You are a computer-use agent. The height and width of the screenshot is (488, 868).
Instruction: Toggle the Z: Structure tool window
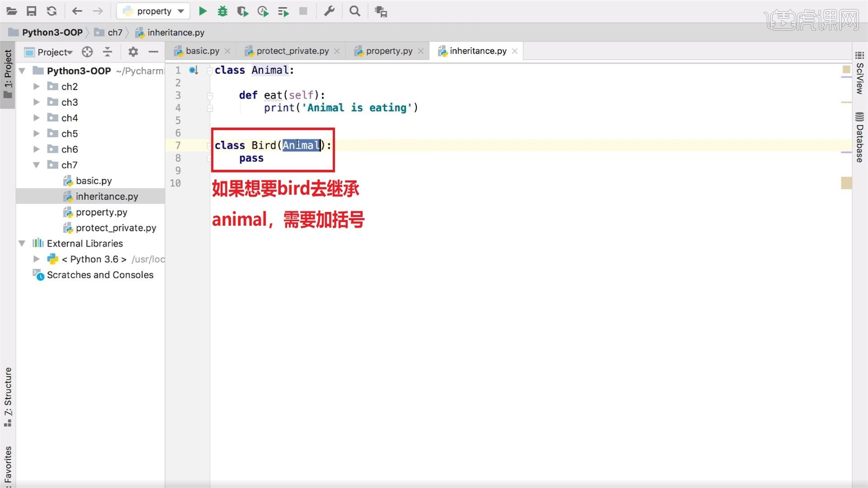tap(8, 397)
